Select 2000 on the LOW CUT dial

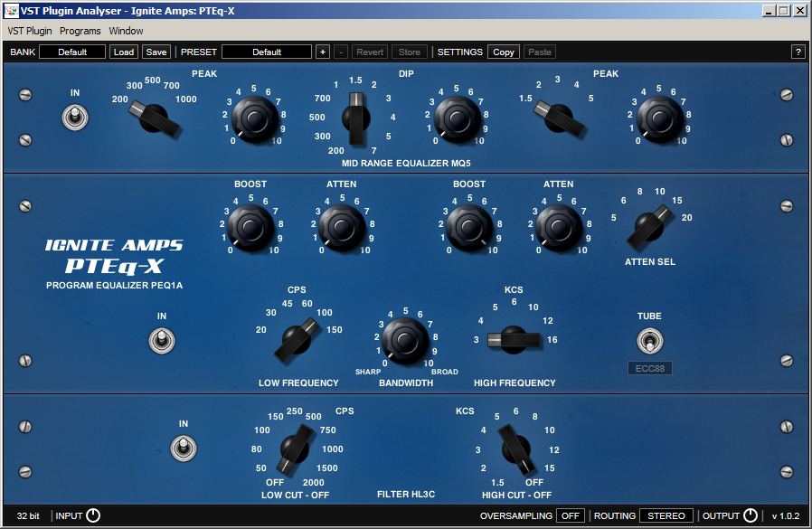(313, 482)
